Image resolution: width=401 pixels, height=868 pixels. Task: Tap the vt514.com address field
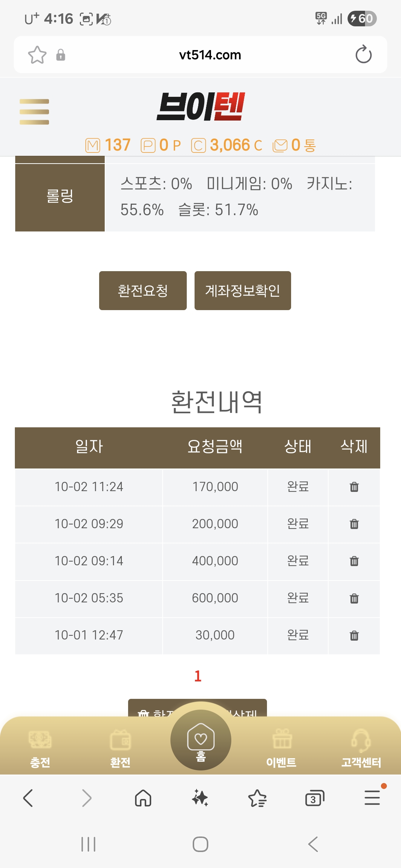point(210,55)
